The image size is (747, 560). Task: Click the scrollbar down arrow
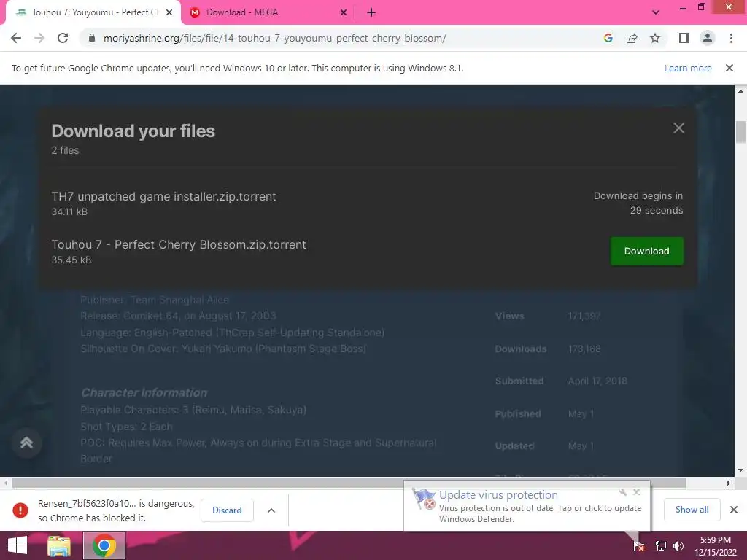point(740,470)
